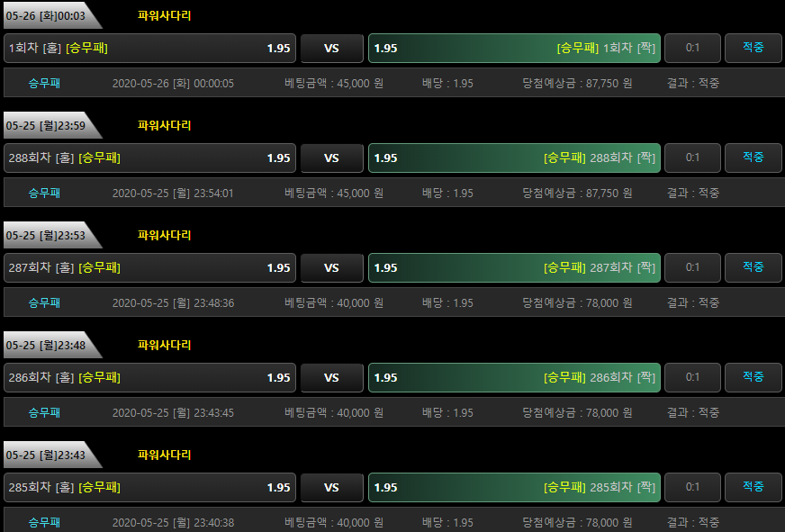Image resolution: width=785 pixels, height=532 pixels.
Task: Click the 파워사다리 title above 286회차
Action: point(164,345)
